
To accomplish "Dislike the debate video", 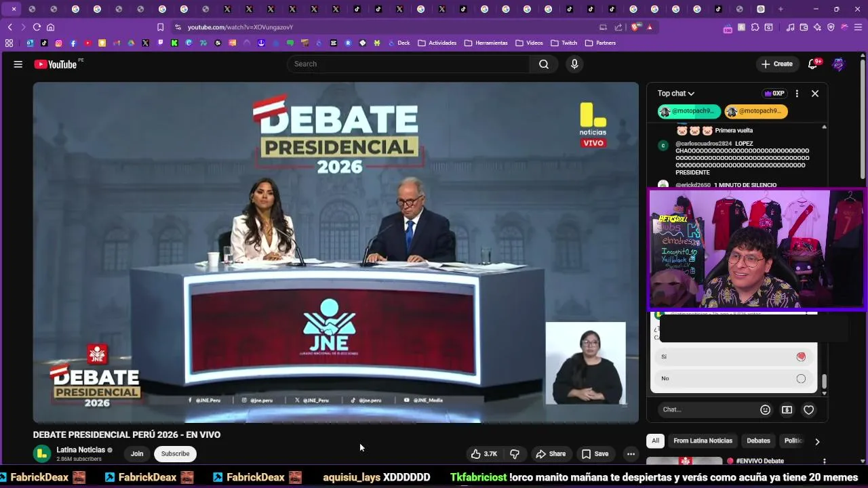I will pos(515,454).
